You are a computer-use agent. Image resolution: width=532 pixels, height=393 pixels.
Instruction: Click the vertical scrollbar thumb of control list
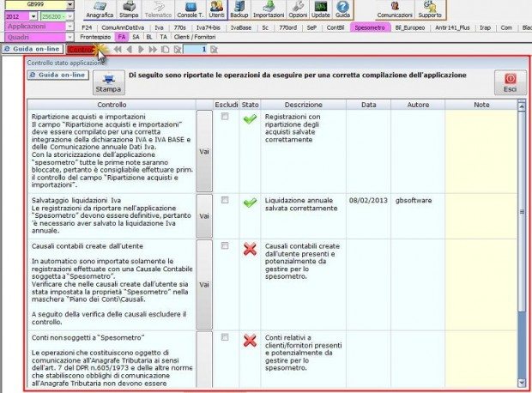point(522,210)
